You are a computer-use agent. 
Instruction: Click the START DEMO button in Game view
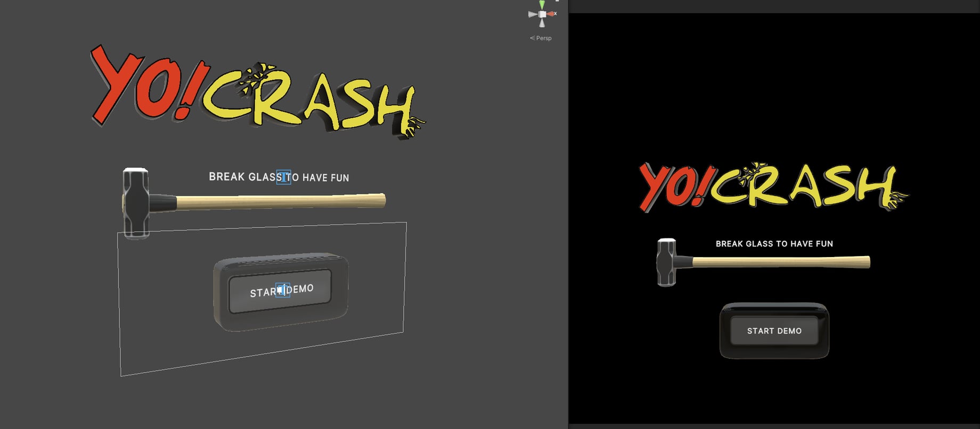[774, 331]
